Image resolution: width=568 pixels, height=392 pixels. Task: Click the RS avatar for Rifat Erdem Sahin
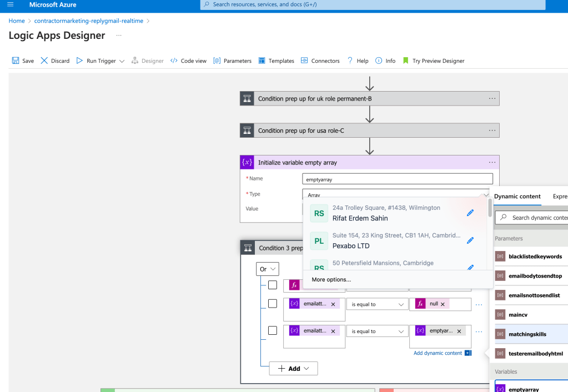click(x=319, y=213)
